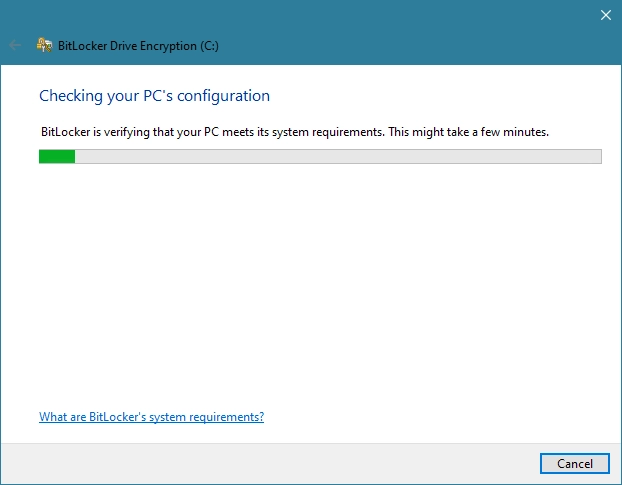The width and height of the screenshot is (622, 485).
Task: Click the Cancel button
Action: 574,463
